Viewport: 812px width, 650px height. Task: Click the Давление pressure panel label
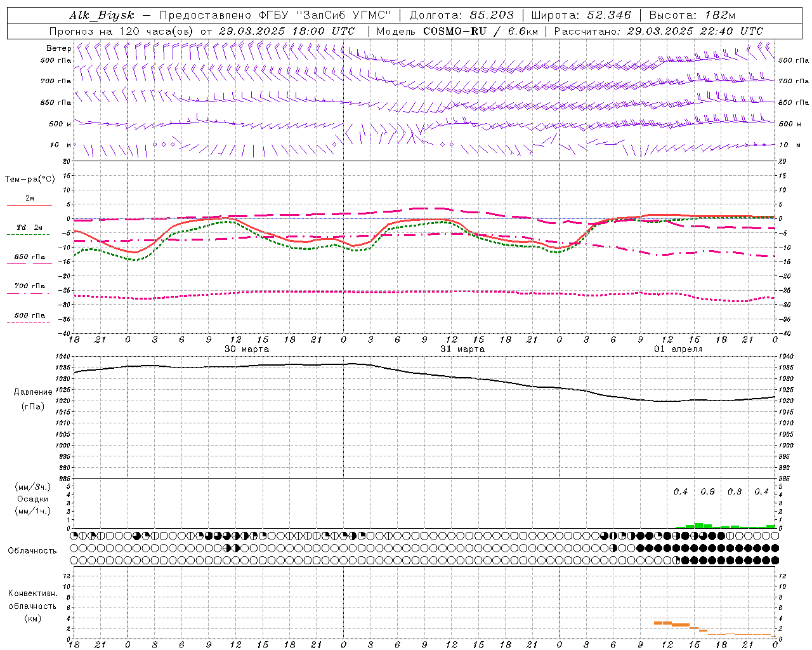(x=33, y=392)
